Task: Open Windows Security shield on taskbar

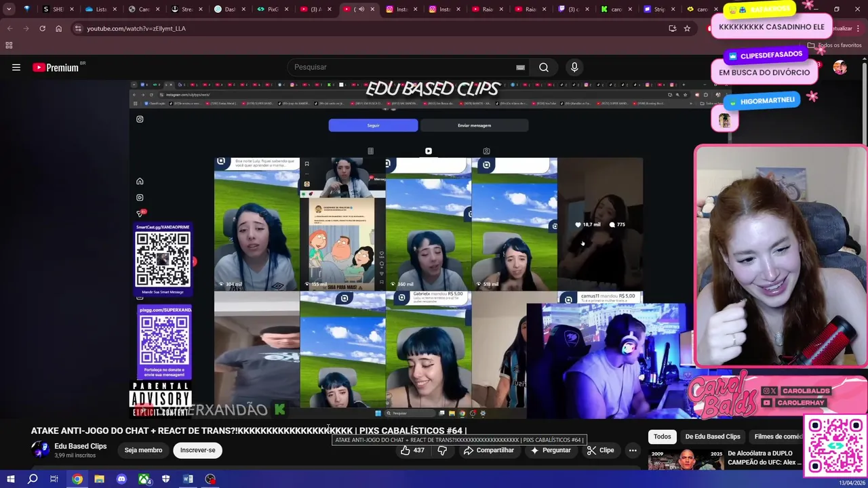Action: pyautogui.click(x=166, y=479)
